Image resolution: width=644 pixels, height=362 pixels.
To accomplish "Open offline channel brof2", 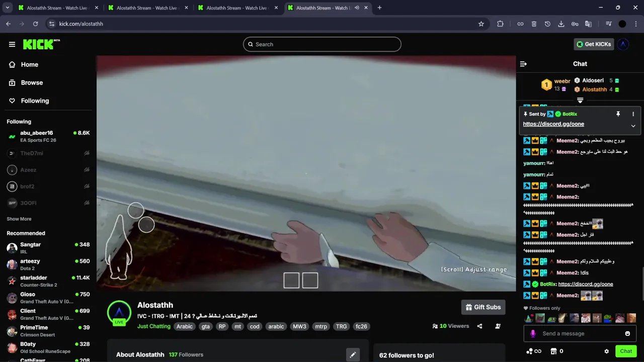I will [48, 187].
